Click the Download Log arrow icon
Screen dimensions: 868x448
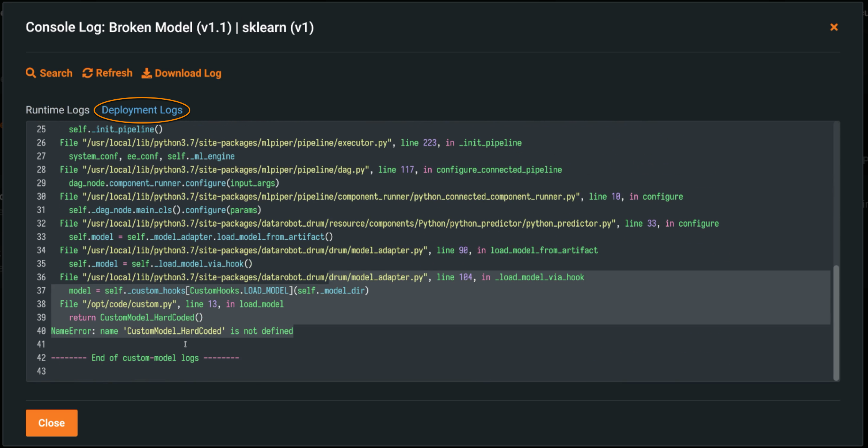pos(147,73)
